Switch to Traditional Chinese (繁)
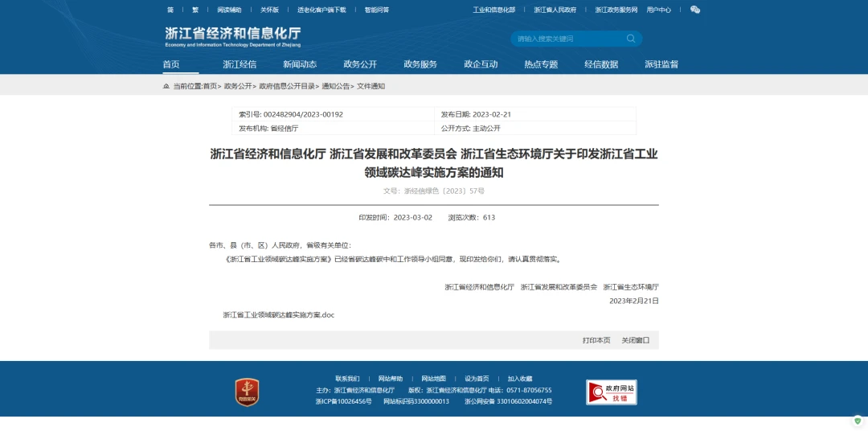The width and height of the screenshot is (868, 431). pos(194,10)
